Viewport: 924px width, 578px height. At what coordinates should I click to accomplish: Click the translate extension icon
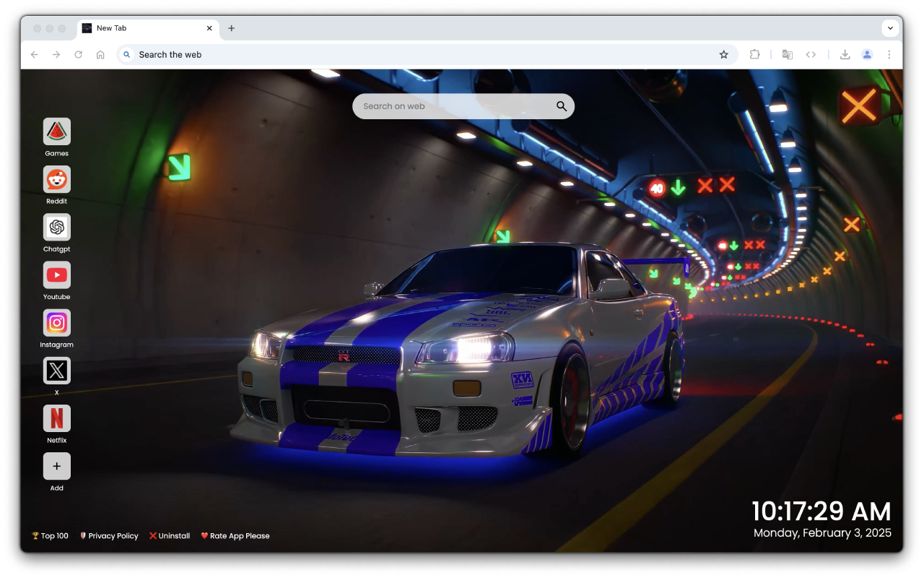[x=788, y=54]
